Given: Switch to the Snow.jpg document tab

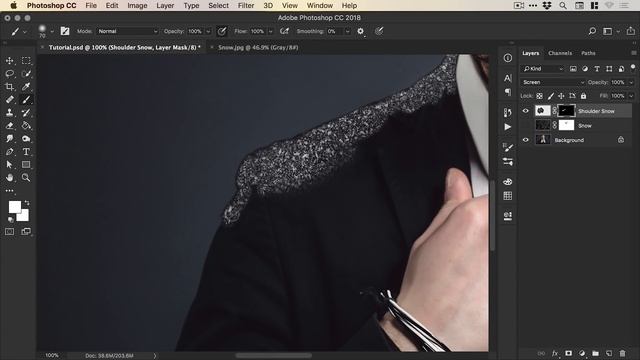Looking at the screenshot, I should (x=258, y=47).
